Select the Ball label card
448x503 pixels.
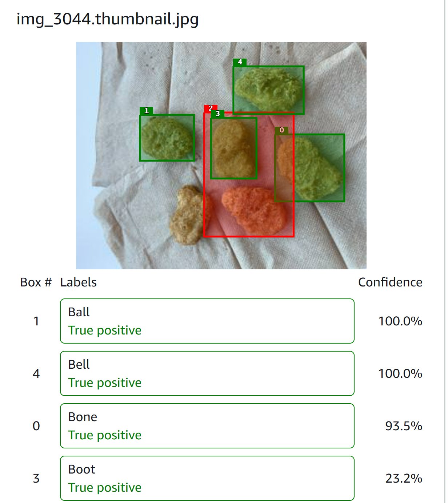(x=207, y=321)
